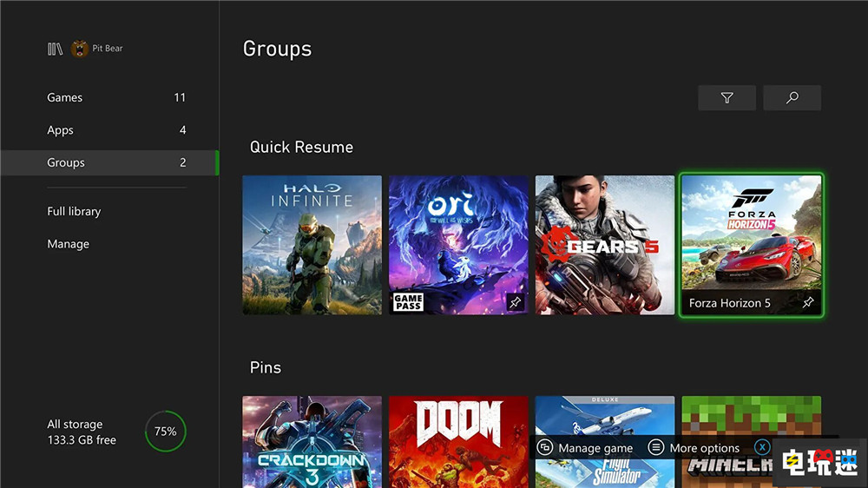This screenshot has width=868, height=488.
Task: Click the Groups page title
Action: [278, 49]
